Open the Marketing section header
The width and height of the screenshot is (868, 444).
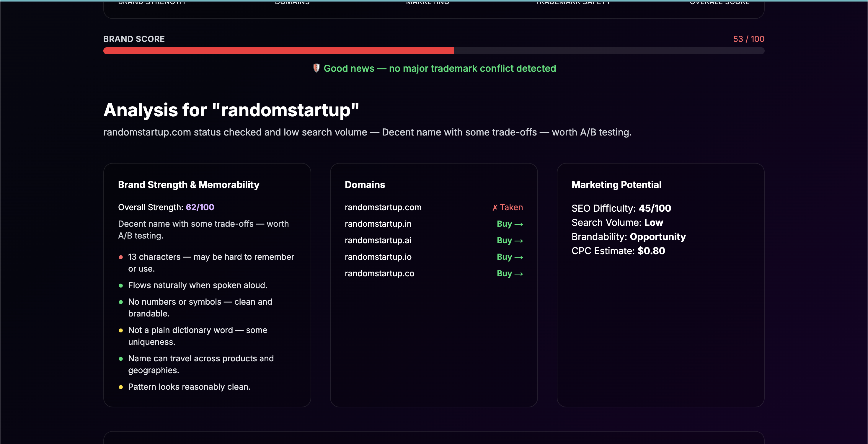427,3
